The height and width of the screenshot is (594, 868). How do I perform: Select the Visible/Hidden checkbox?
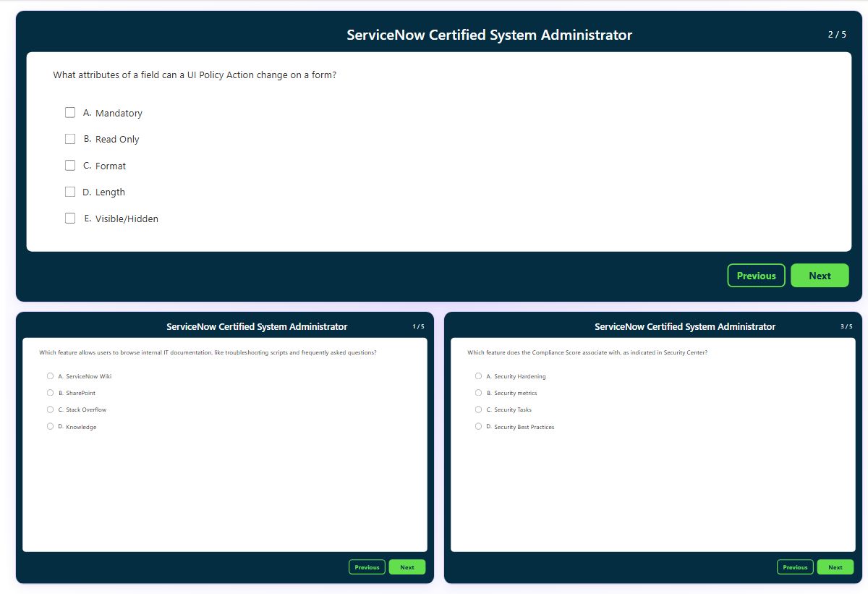[70, 218]
